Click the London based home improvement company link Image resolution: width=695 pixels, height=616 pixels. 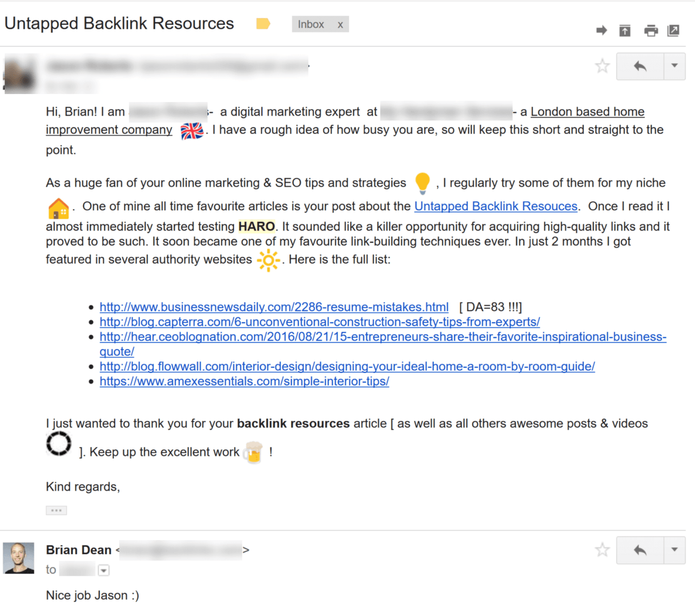pos(587,111)
